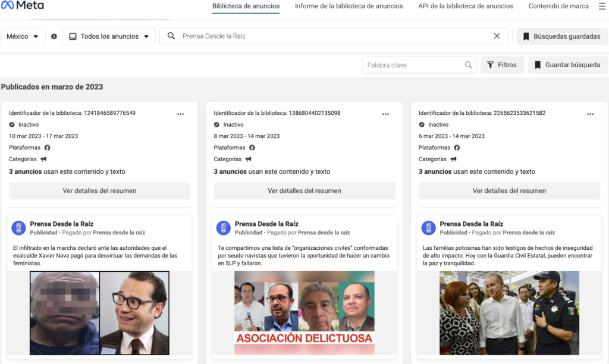Click ad text about 'organizaciones civiles'
The width and height of the screenshot is (609, 364).
(x=304, y=256)
